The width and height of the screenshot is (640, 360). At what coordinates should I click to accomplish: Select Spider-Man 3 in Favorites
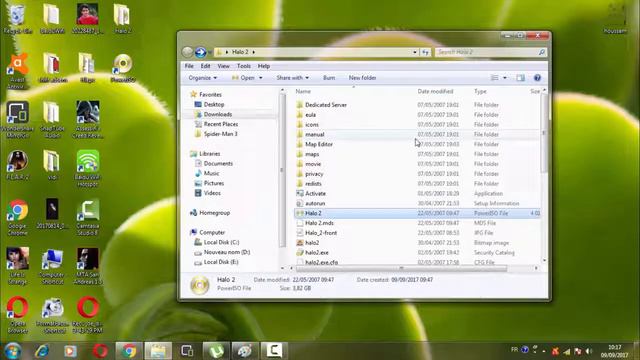coord(220,134)
